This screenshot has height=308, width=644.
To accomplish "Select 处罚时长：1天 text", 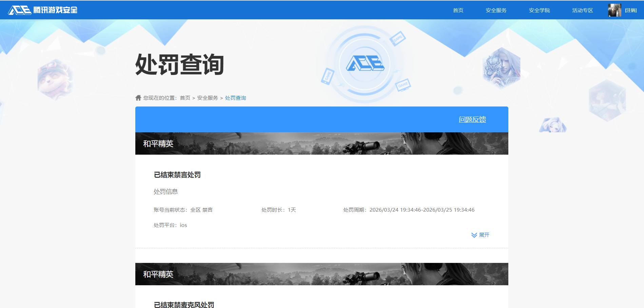I will (279, 210).
